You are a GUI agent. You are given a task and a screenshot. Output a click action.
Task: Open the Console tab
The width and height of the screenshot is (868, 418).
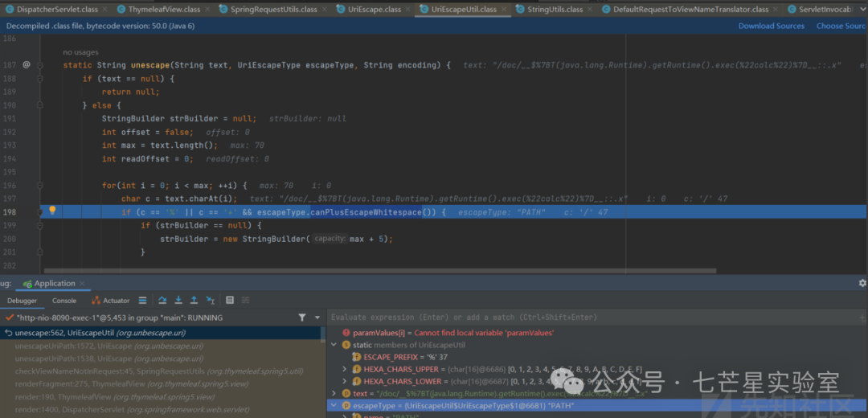pos(64,301)
